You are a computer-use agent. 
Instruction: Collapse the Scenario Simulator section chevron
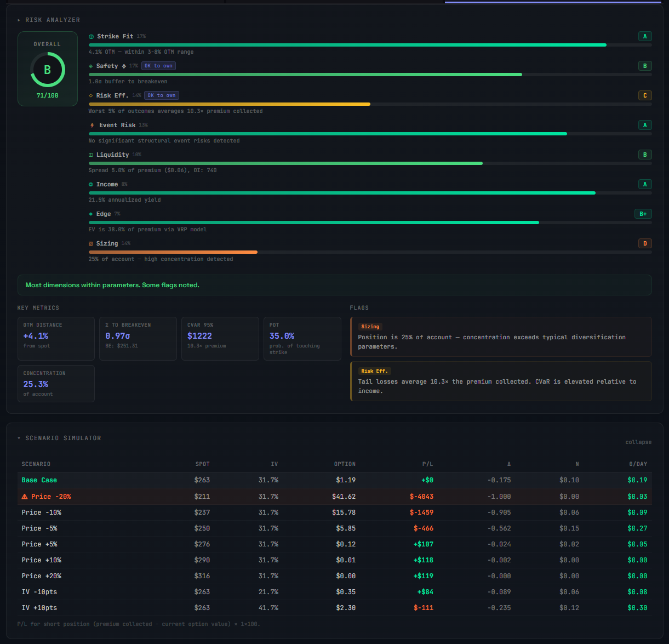point(19,438)
